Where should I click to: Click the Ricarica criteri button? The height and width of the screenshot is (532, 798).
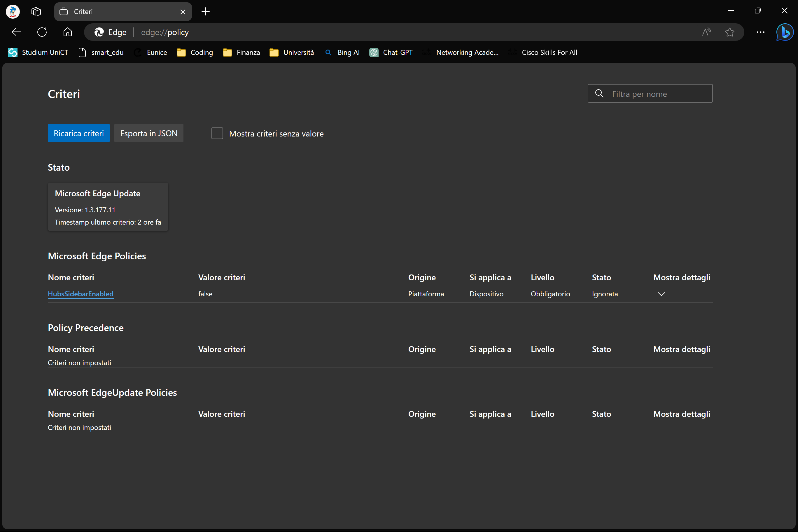coord(78,133)
